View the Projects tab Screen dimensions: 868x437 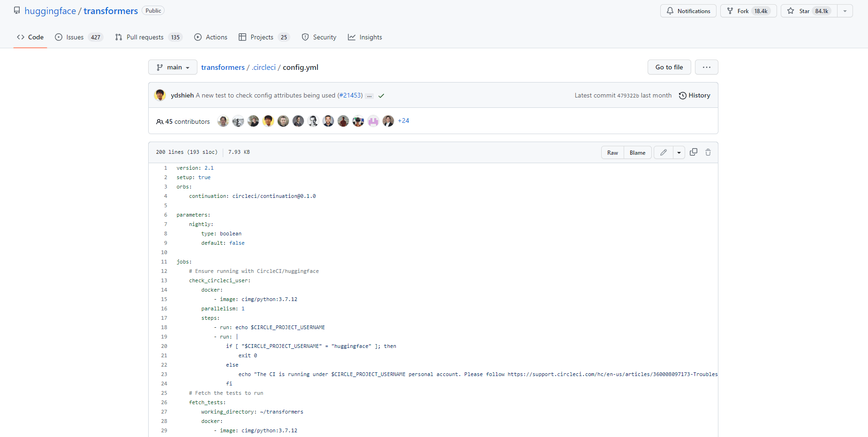[264, 37]
